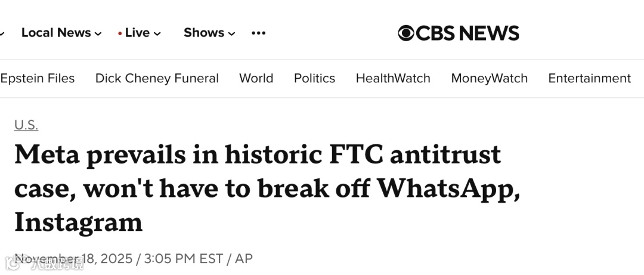Select Politics in the navigation bar
This screenshot has height=275, width=644.
pos(314,78)
